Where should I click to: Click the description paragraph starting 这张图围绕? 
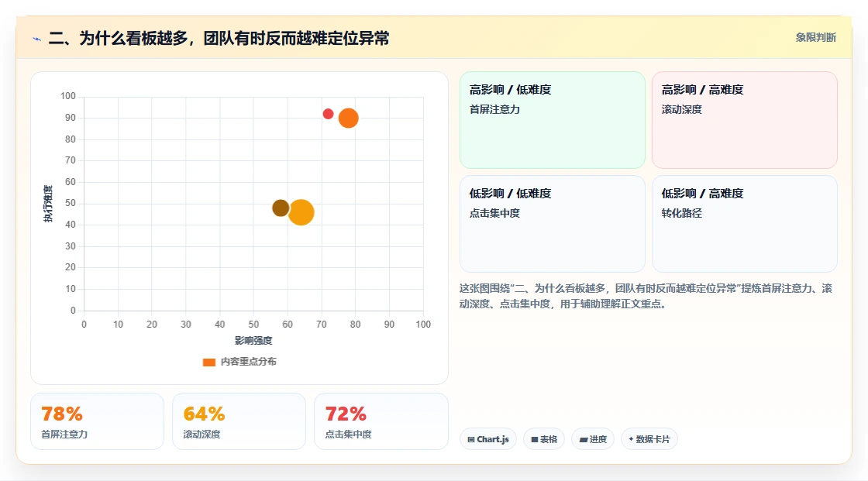point(646,296)
